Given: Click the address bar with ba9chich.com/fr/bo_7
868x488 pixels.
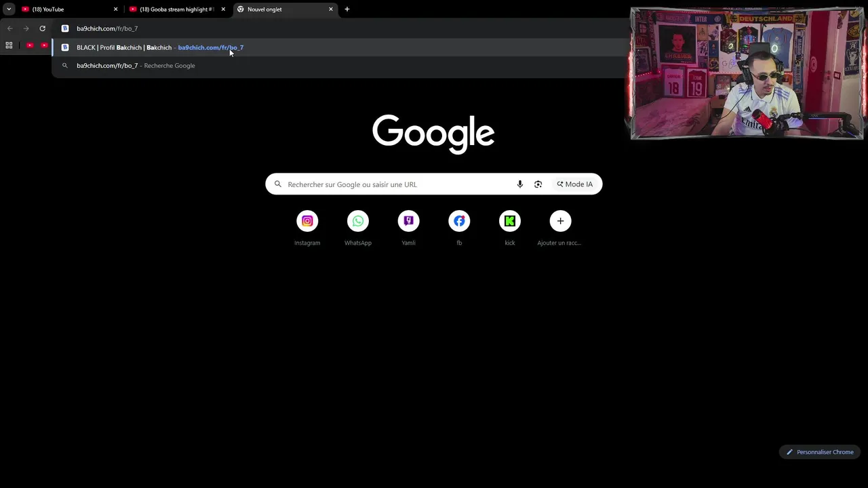Looking at the screenshot, I should tap(339, 28).
